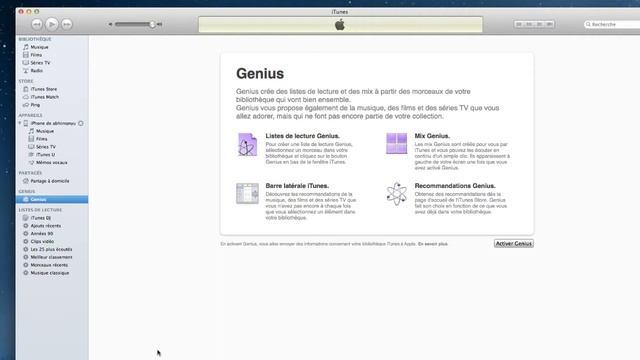Open the iTunes Match sidebar entry

point(44,97)
